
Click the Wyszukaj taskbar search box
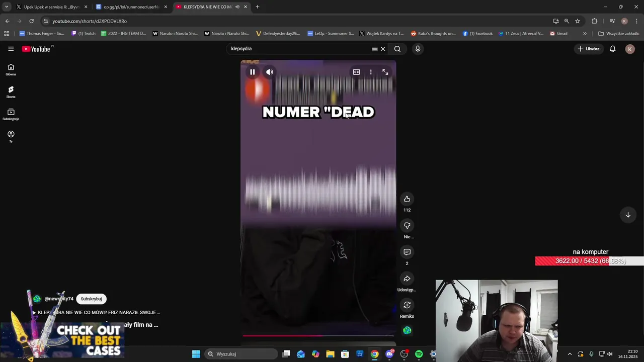click(x=242, y=354)
